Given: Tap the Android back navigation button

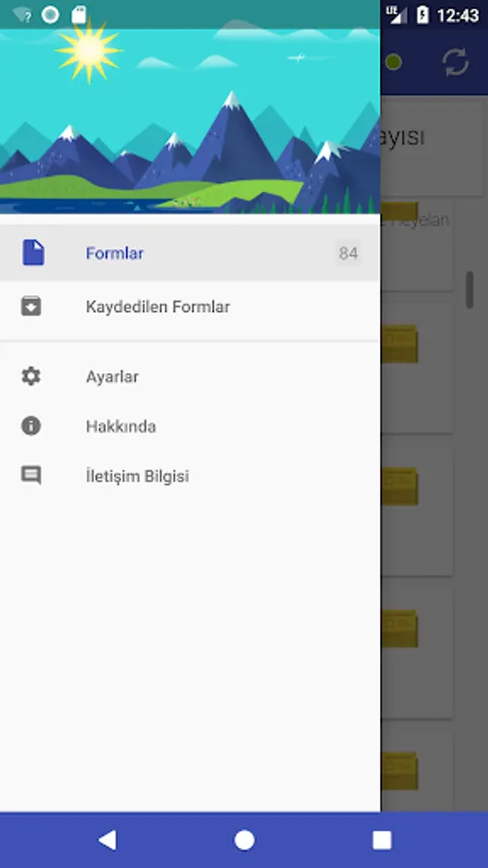Looking at the screenshot, I should (107, 840).
